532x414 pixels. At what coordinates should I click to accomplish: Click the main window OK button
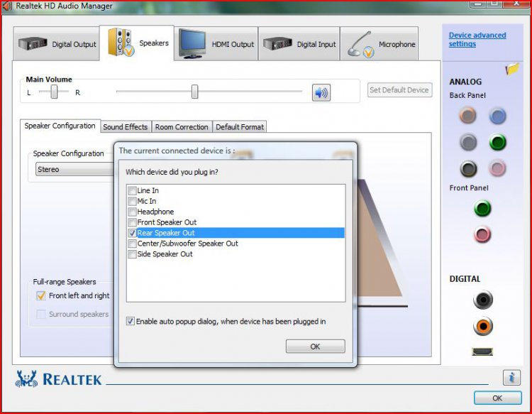coord(497,398)
